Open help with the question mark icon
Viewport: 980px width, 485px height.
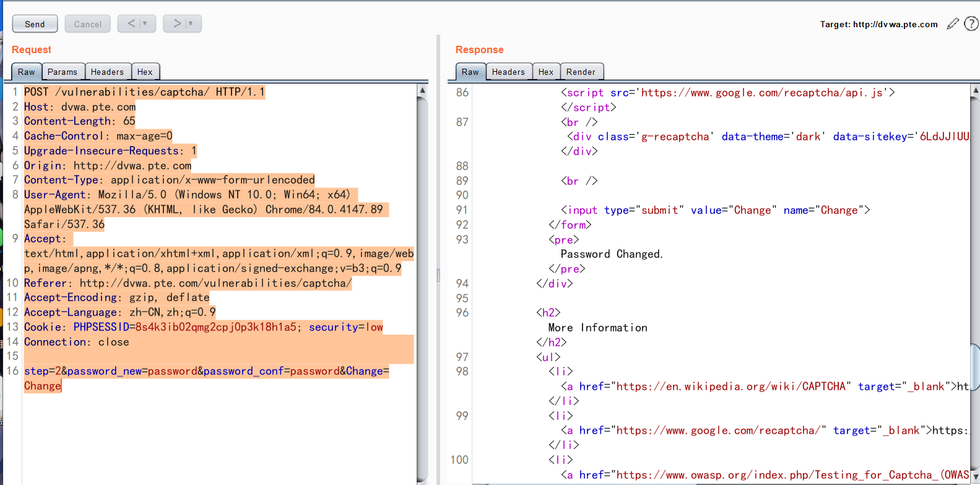(971, 24)
